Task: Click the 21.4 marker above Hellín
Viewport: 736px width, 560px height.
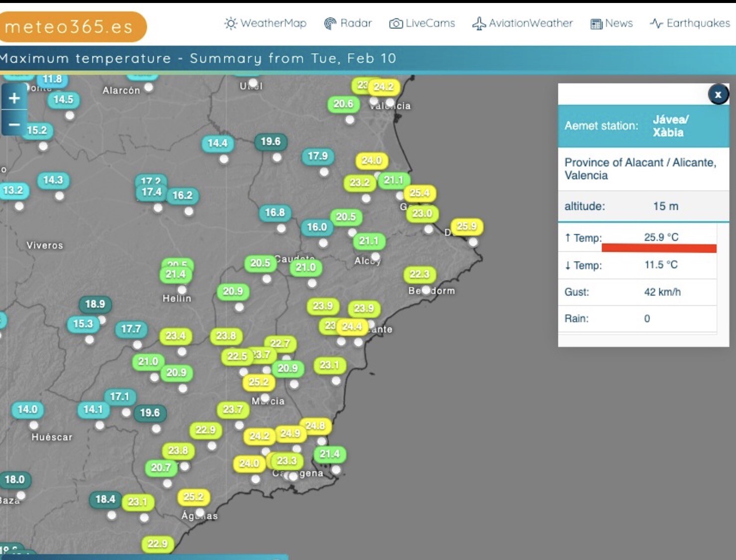Action: tap(176, 275)
